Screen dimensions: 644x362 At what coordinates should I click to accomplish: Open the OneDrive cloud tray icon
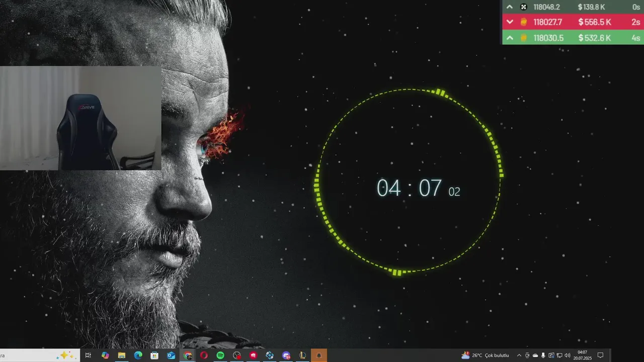[535, 355]
